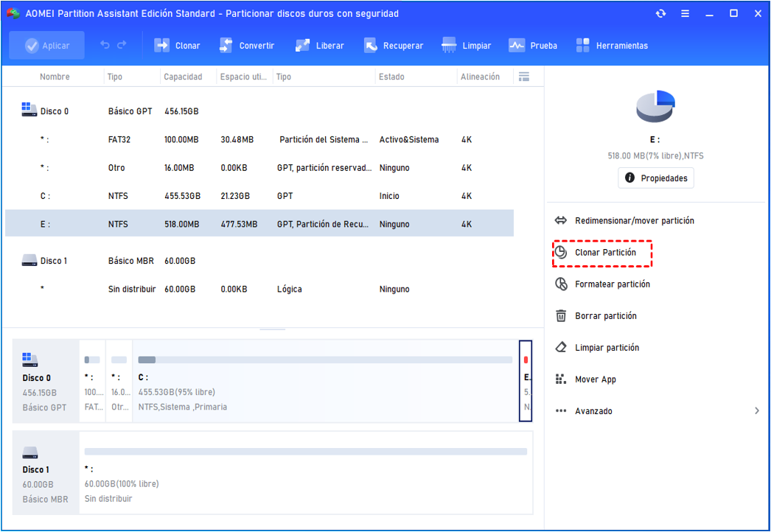Click the undo arrow icon
Image resolution: width=771 pixels, height=532 pixels.
(x=105, y=45)
